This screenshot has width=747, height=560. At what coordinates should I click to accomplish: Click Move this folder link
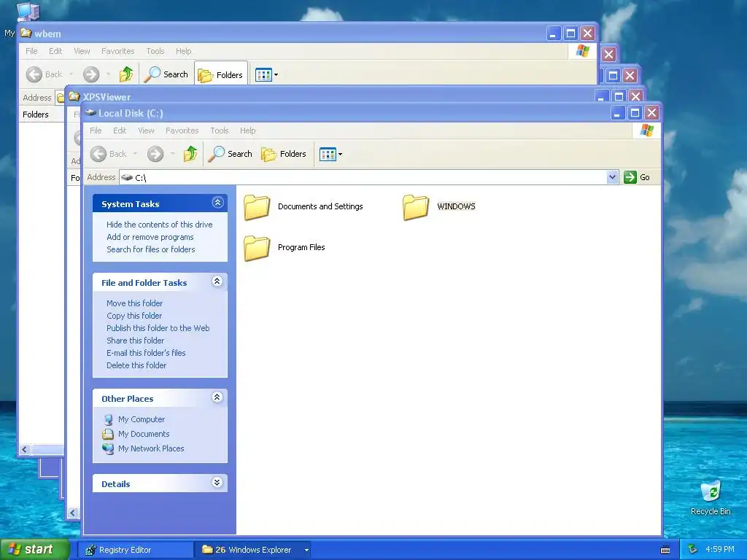click(x=134, y=303)
